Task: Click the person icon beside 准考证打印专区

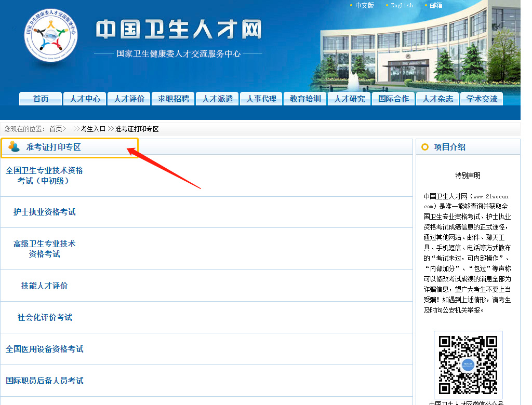Action: [14, 146]
